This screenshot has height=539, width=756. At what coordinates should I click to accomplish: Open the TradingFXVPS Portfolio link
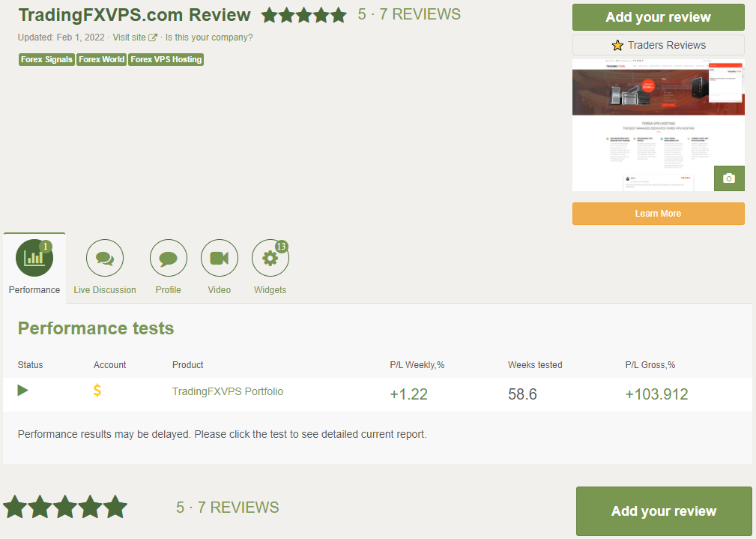[x=228, y=391]
